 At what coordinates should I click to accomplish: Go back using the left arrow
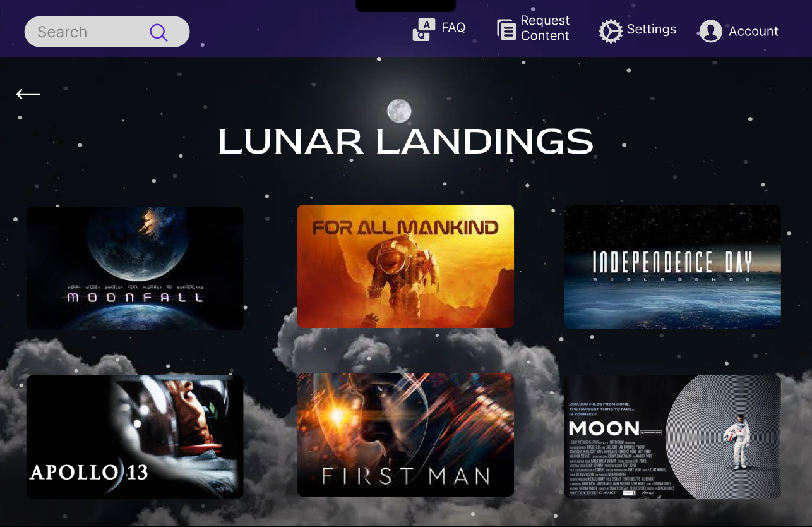(28, 94)
